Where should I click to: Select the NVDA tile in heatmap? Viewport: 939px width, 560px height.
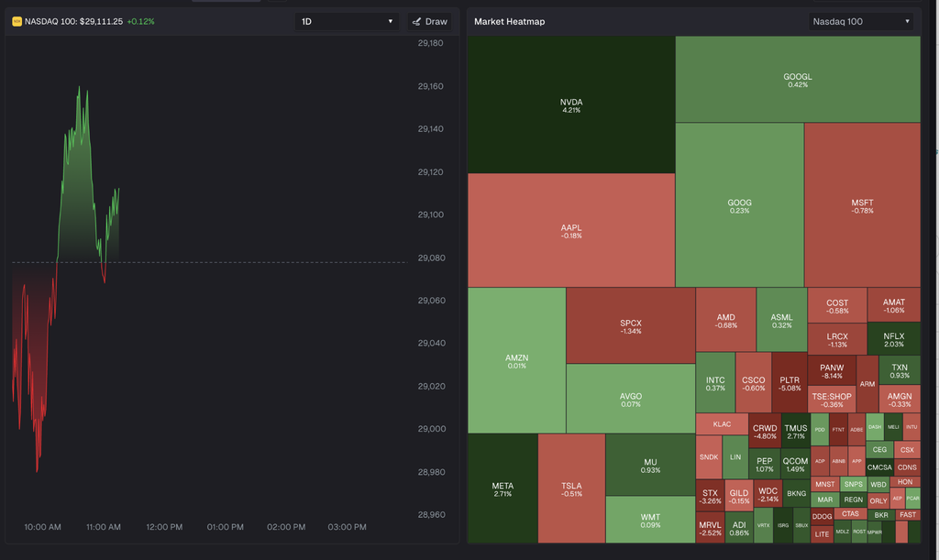pos(571,104)
